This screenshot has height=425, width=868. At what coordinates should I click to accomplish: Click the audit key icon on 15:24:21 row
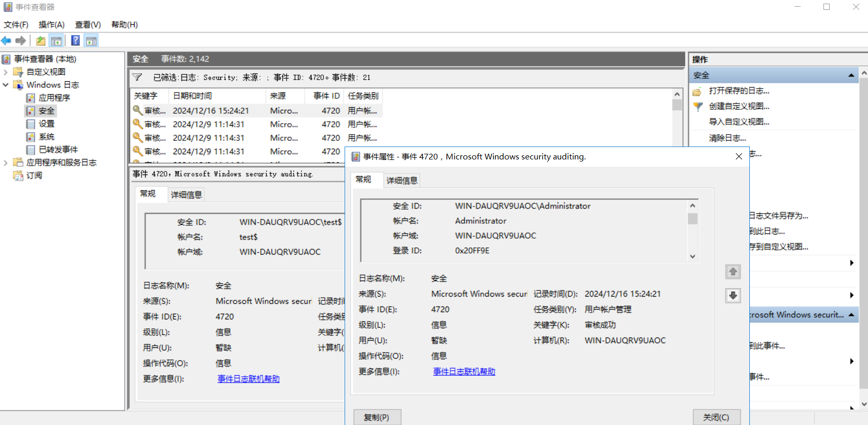[x=137, y=110]
